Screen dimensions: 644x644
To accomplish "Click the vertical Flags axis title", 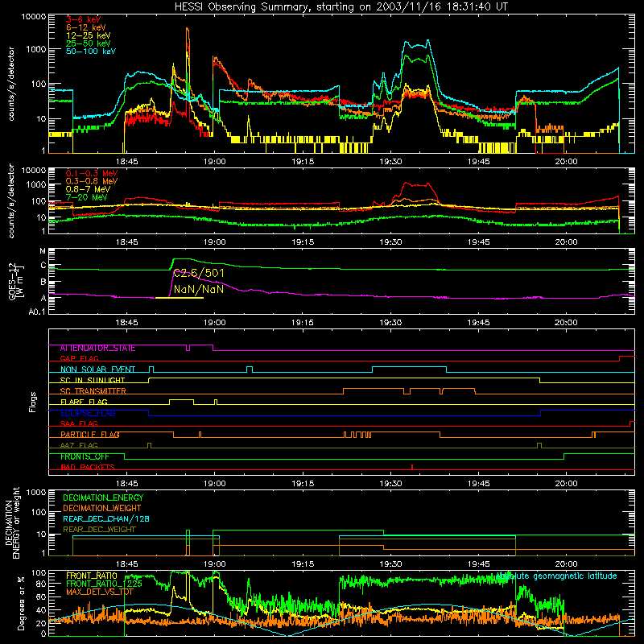I will [33, 402].
